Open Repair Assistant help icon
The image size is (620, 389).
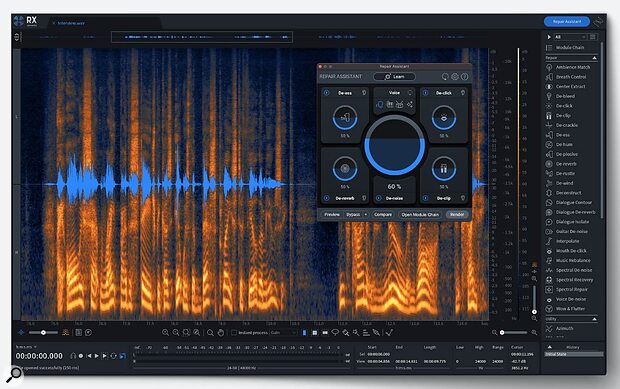coord(464,77)
